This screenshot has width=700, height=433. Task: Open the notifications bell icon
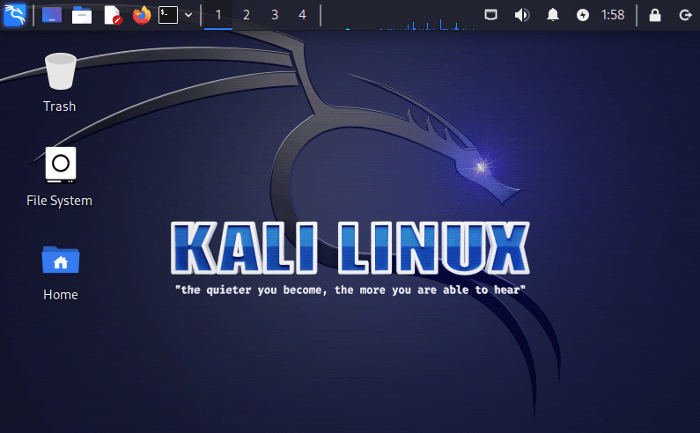point(553,15)
